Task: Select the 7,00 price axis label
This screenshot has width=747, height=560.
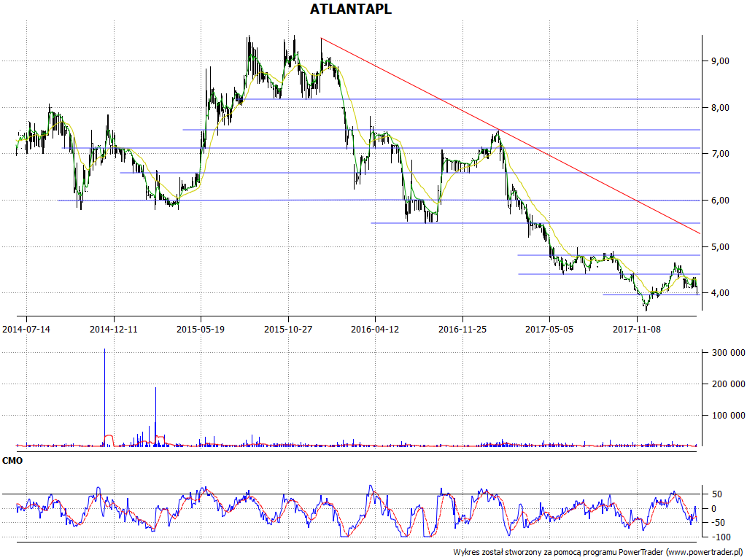Action: (x=720, y=153)
